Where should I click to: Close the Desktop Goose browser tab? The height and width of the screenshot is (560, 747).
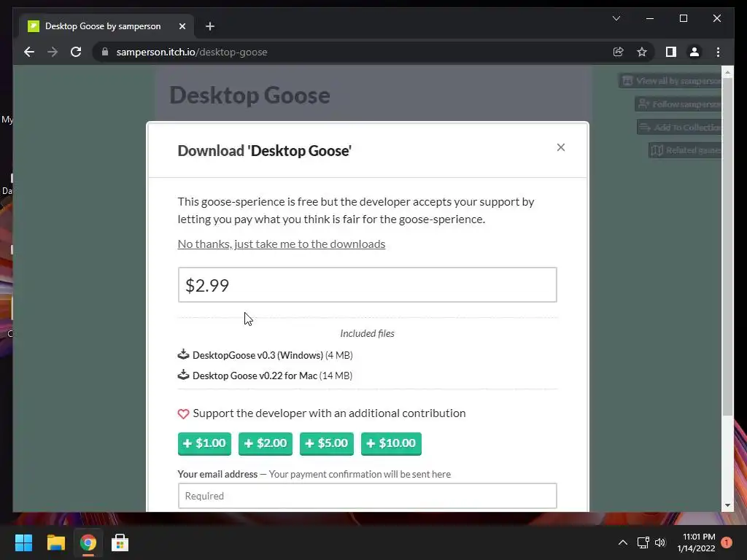[x=182, y=26]
